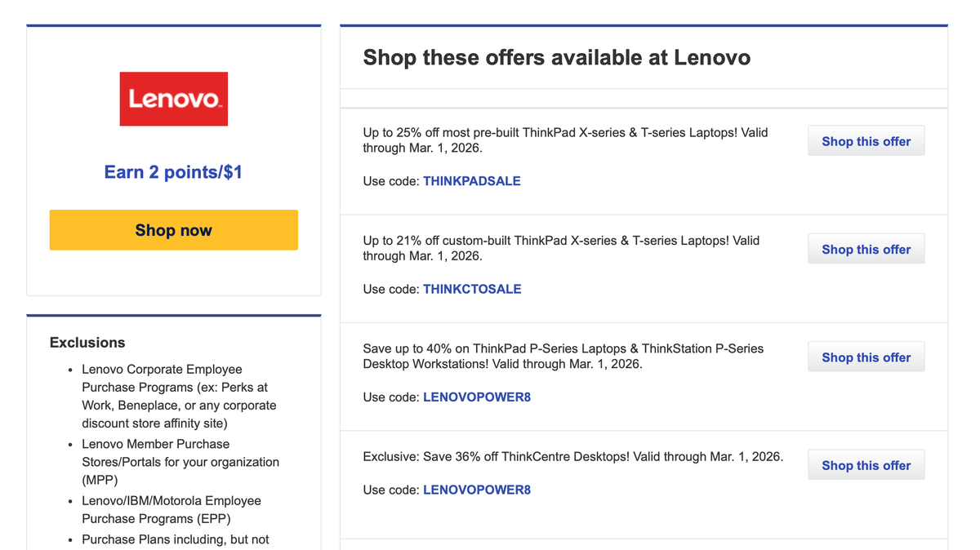Click Shop this offer for ThinkCentre Desktops

coord(866,464)
